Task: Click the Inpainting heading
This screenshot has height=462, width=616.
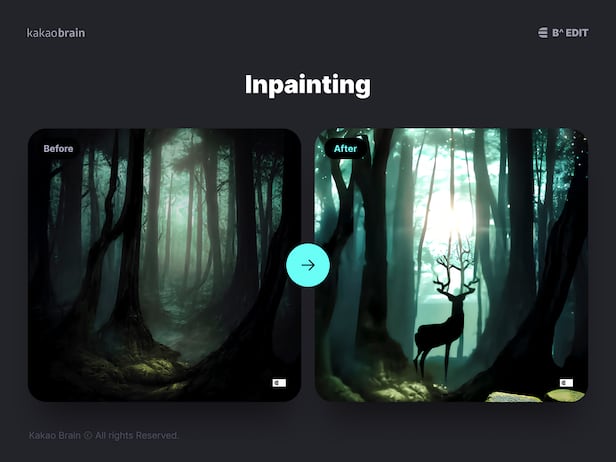Action: click(308, 85)
